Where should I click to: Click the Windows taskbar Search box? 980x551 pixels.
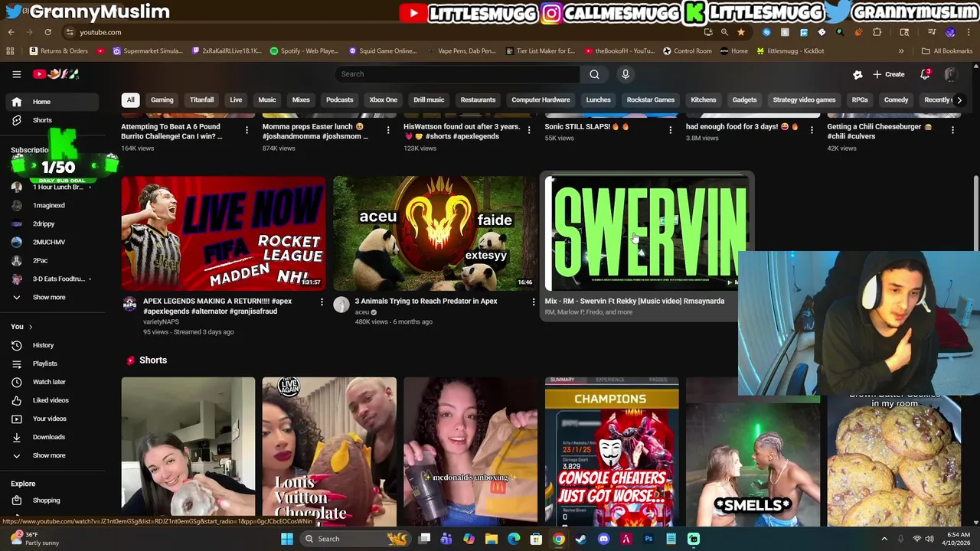356,539
